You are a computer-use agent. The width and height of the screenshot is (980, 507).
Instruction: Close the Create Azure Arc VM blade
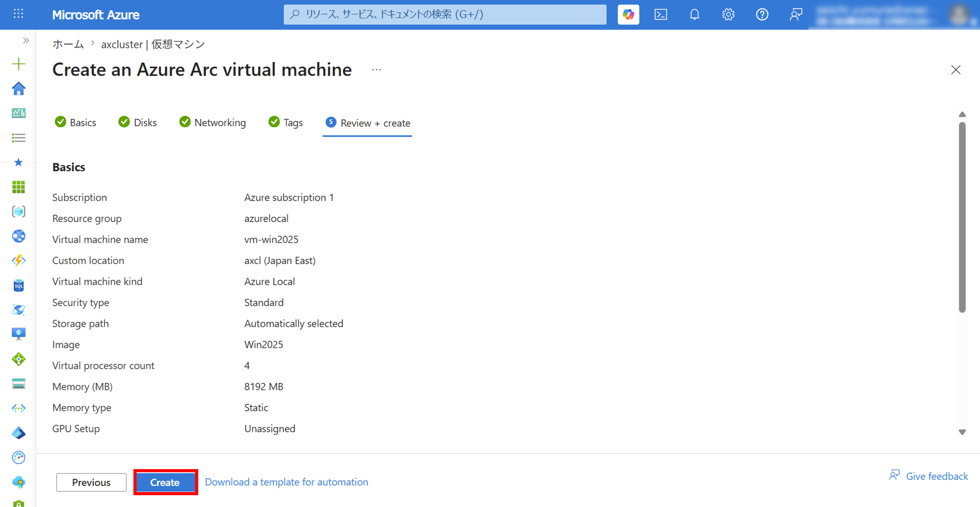tap(956, 70)
